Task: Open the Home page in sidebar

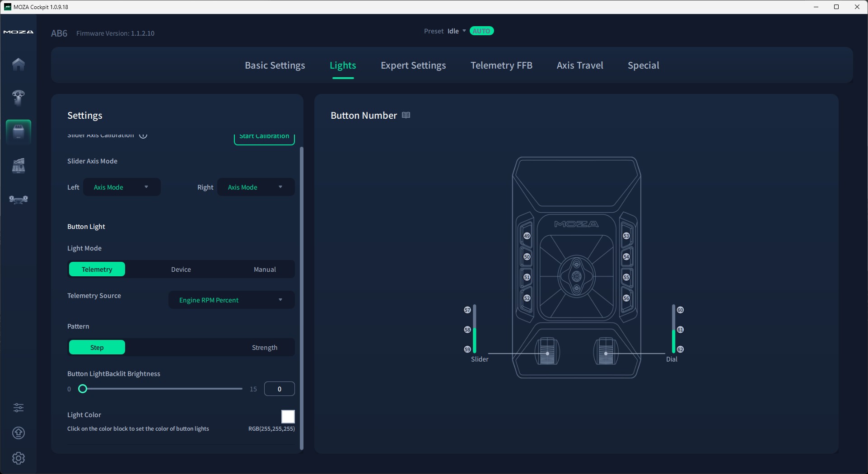Action: pyautogui.click(x=19, y=64)
